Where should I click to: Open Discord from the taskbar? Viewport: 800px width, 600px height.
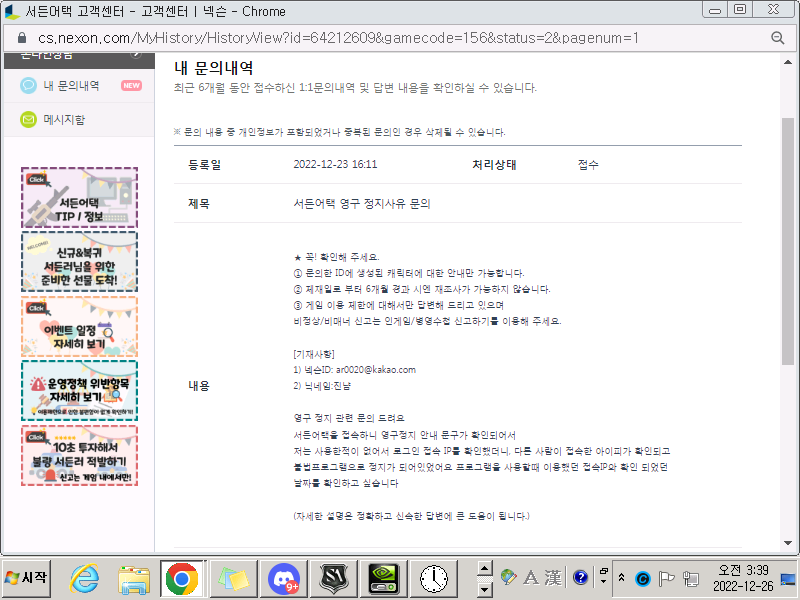pyautogui.click(x=284, y=578)
